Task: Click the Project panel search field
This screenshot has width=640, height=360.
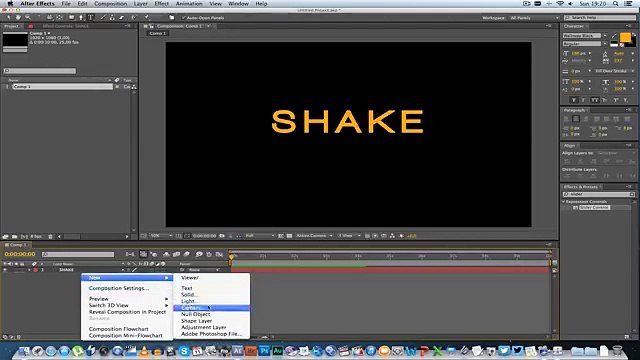Action: coord(40,71)
